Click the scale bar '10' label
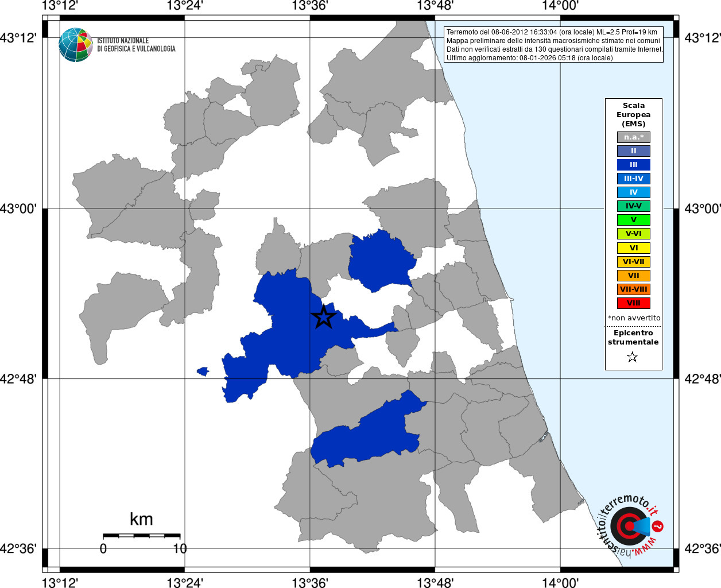Screen dimensions: 721x588 (180, 548)
